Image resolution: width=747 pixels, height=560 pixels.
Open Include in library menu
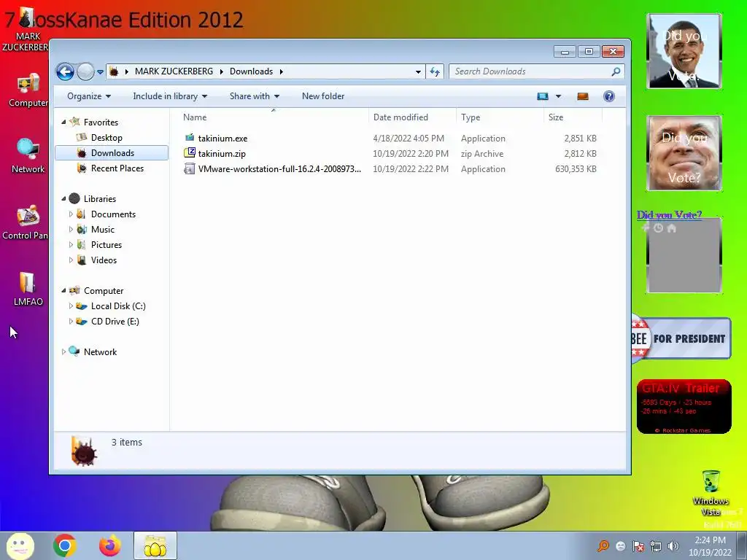point(170,96)
